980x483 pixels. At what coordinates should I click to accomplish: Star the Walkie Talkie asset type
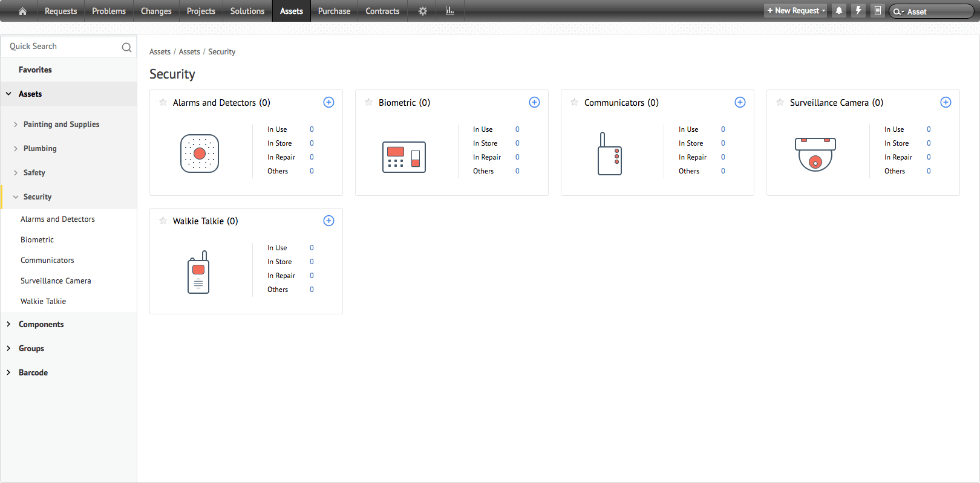163,221
